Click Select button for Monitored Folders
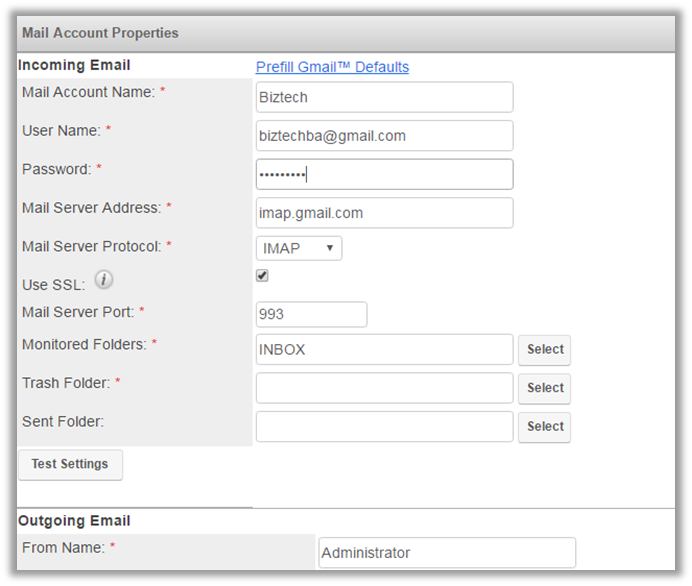This screenshot has height=586, width=692. pos(545,350)
